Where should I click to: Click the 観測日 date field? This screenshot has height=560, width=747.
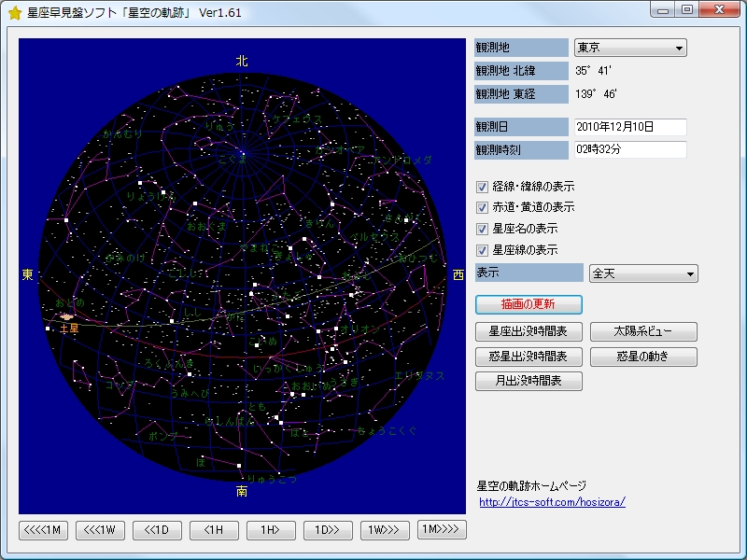click(x=630, y=127)
